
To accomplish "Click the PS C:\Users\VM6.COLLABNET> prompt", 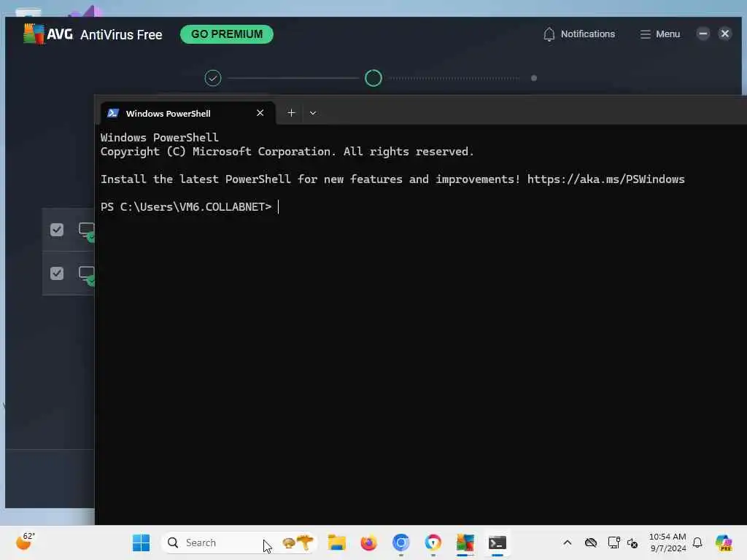I will click(x=186, y=206).
